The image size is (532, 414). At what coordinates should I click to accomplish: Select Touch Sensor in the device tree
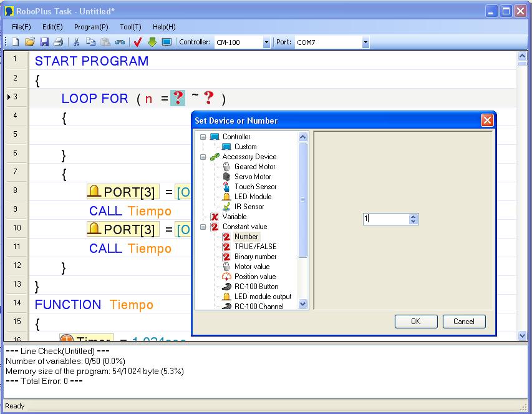click(256, 187)
